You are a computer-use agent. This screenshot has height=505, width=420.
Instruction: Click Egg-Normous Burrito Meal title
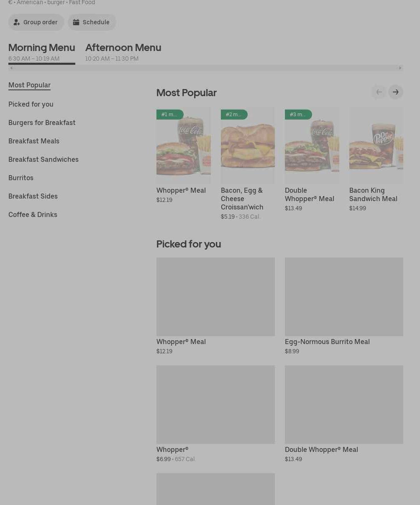coord(327,342)
